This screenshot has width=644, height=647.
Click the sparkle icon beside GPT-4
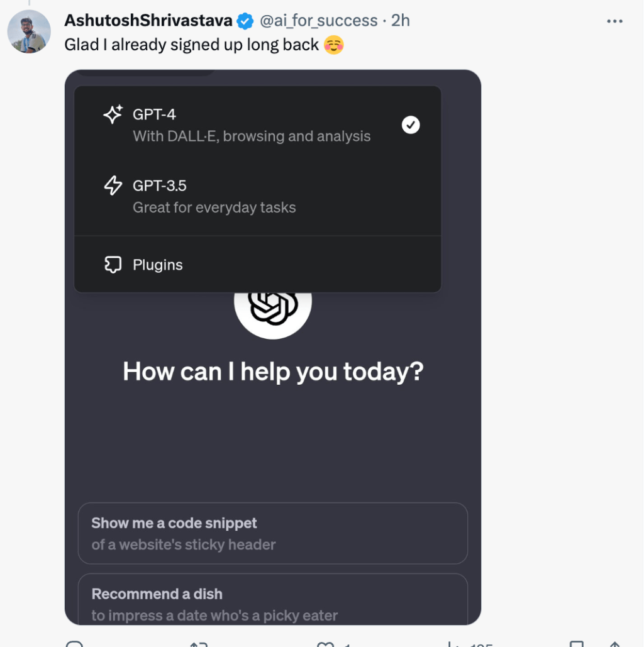pos(113,114)
